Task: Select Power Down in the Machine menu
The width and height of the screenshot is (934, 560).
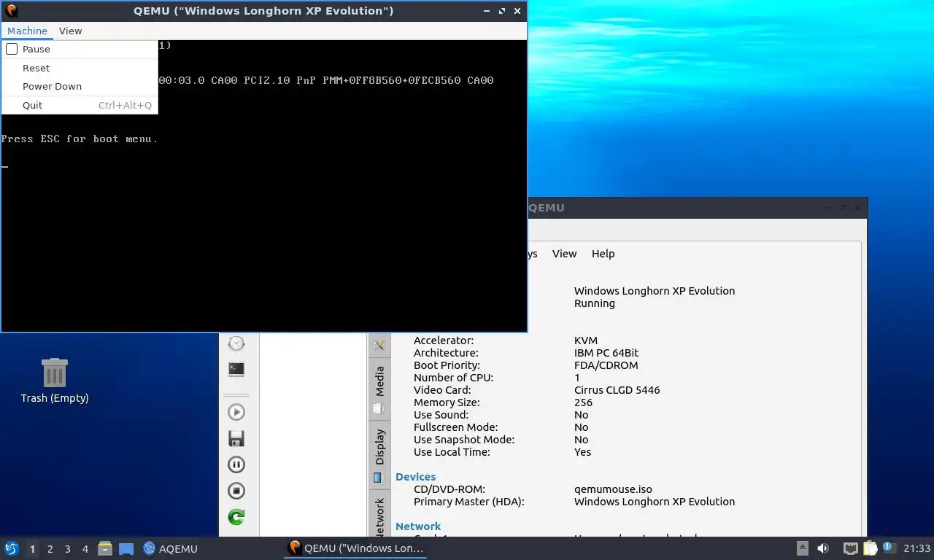Action: (80, 86)
